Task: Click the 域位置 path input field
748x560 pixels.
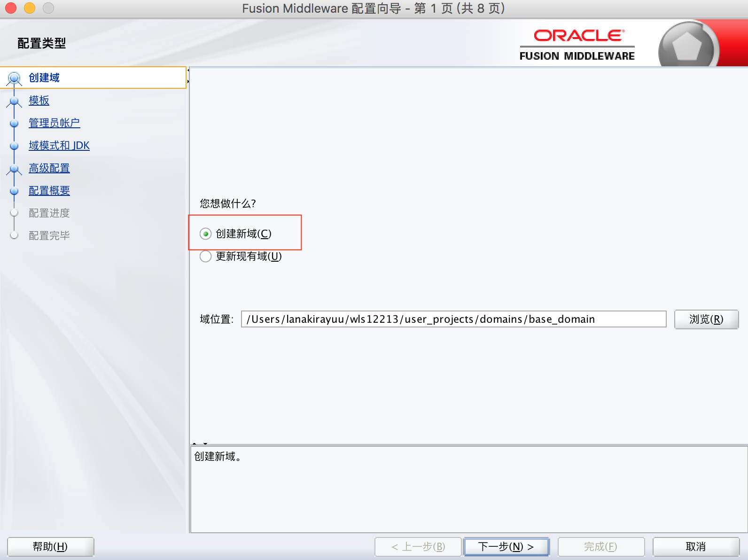Action: (453, 319)
